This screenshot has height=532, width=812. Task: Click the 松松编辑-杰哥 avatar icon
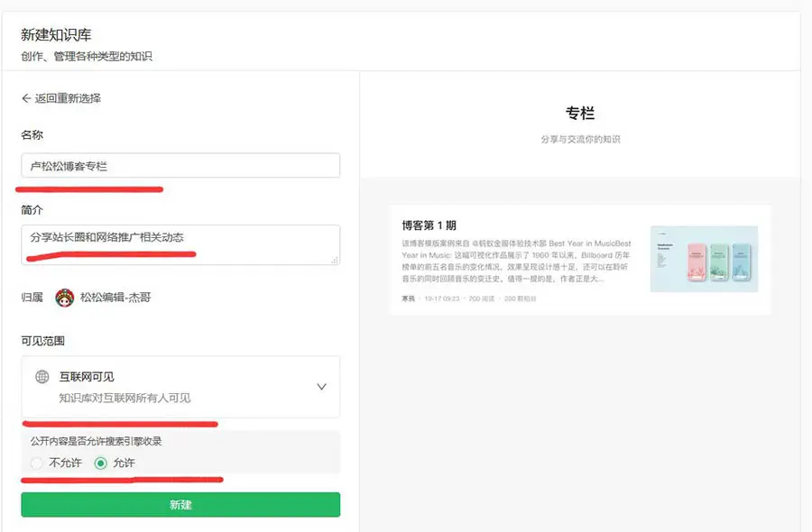coord(64,298)
